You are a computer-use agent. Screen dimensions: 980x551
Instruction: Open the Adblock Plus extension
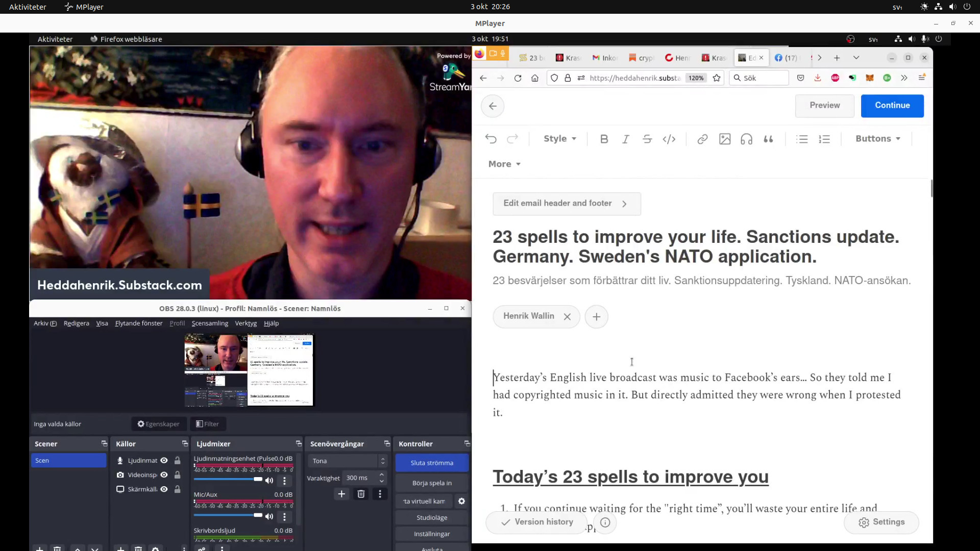click(x=835, y=78)
